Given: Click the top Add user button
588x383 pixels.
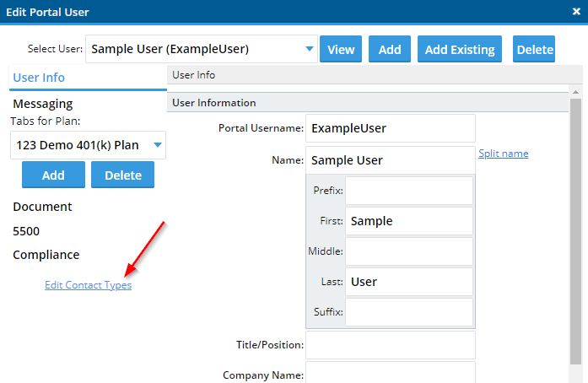Looking at the screenshot, I should 390,49.
